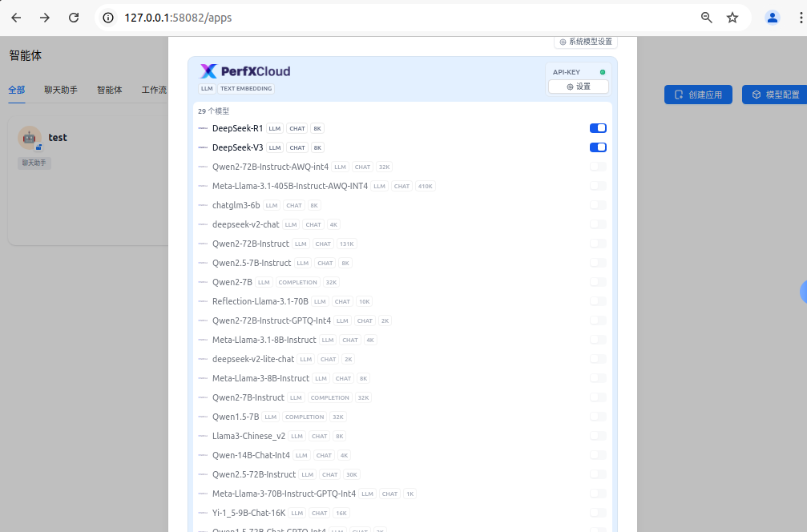
Task: Enable the deepseek-v2-lite-chat toggle
Action: point(598,359)
